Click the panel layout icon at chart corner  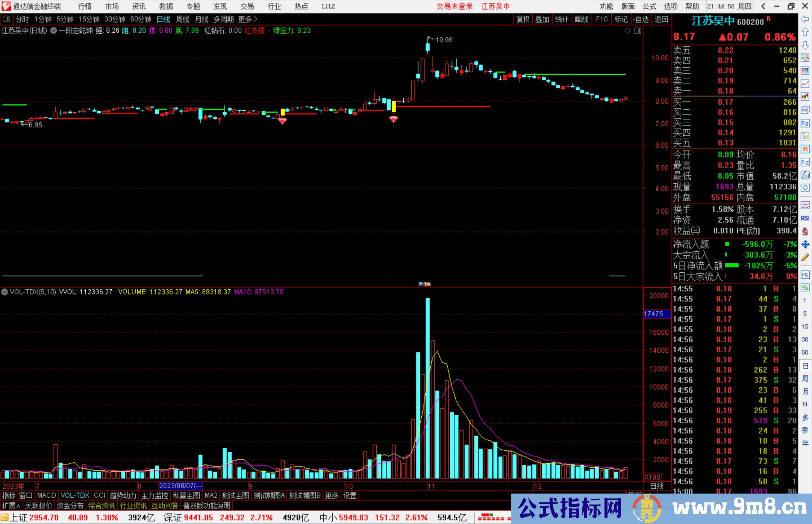point(638,31)
